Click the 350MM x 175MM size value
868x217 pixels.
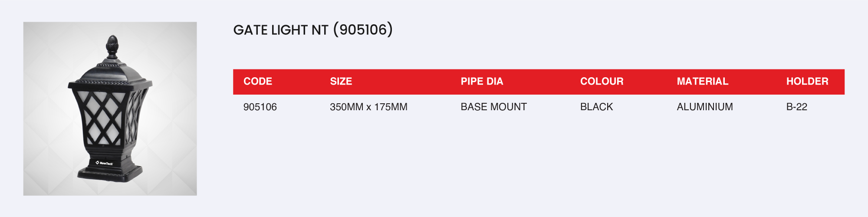tap(368, 107)
